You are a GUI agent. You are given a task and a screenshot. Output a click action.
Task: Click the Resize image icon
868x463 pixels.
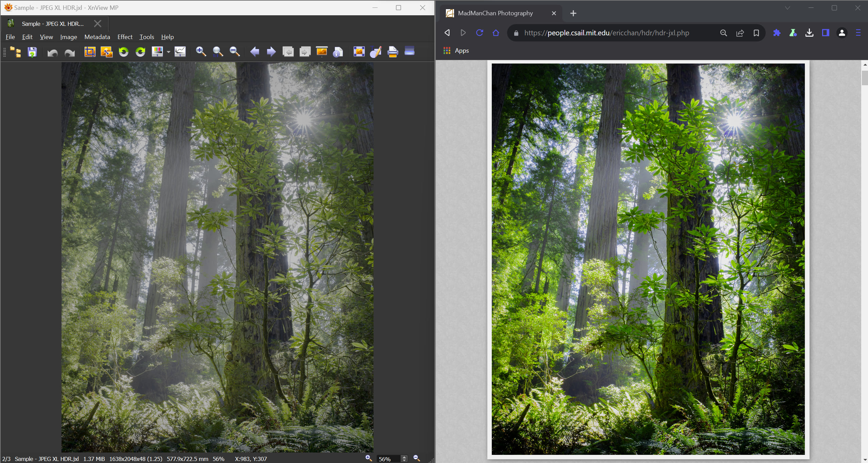(x=106, y=52)
